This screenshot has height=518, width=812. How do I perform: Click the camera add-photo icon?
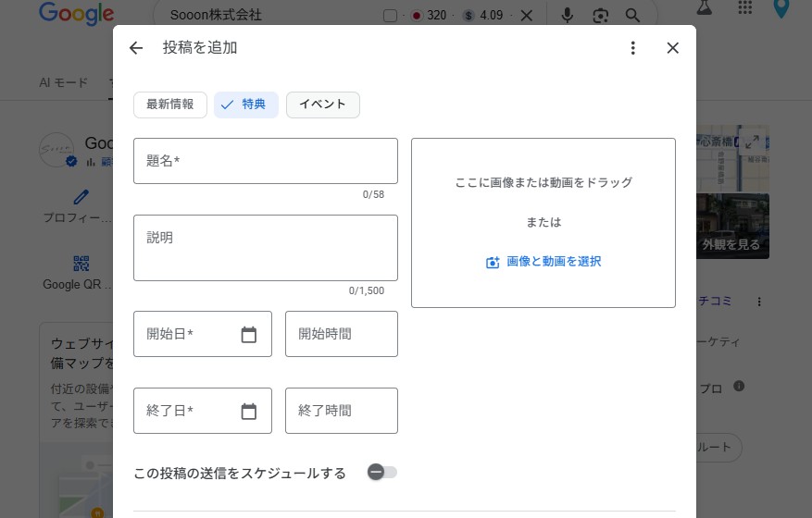pyautogui.click(x=493, y=263)
